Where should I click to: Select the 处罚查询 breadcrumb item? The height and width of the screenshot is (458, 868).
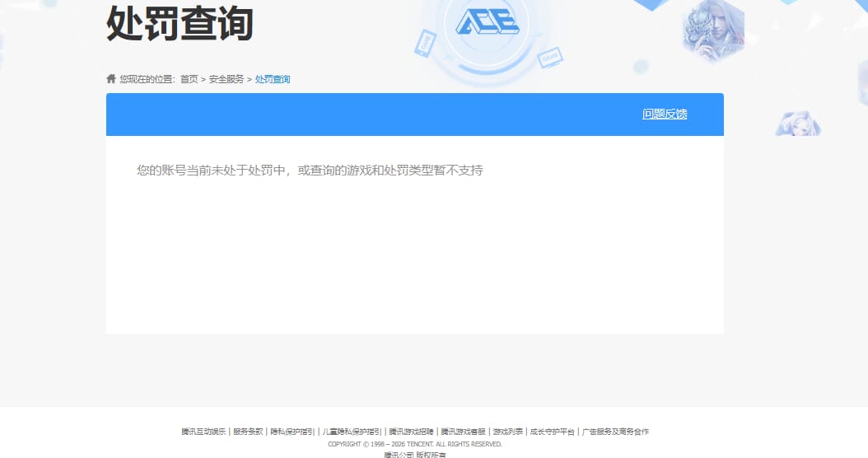tap(273, 79)
